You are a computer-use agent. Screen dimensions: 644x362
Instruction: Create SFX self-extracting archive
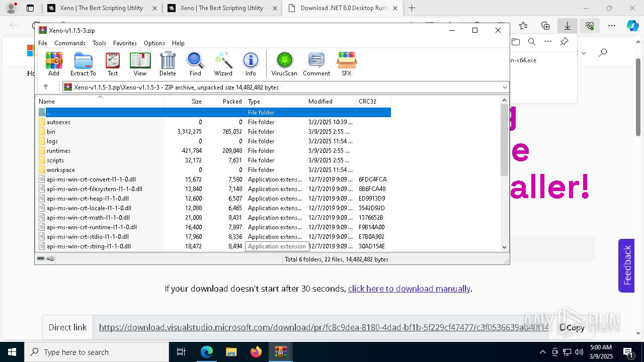347,64
